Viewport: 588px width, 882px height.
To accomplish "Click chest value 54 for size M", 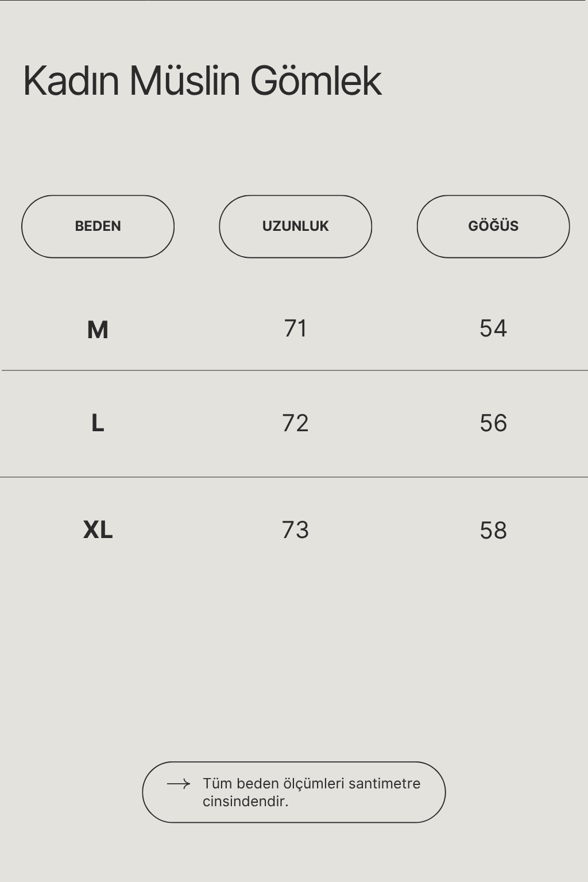I will (x=493, y=328).
